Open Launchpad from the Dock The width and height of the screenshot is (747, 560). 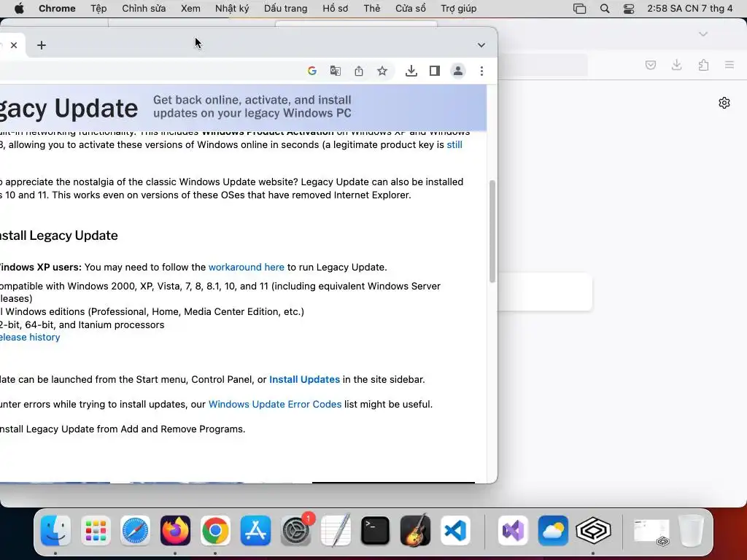coord(96,531)
